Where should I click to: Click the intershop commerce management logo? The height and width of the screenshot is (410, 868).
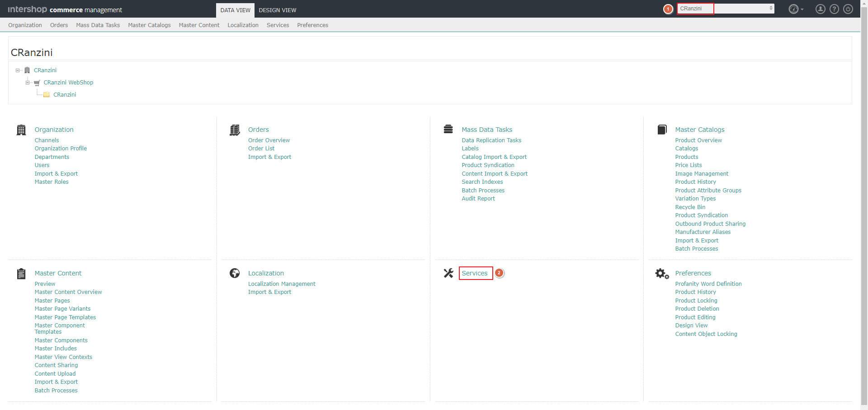(x=65, y=9)
